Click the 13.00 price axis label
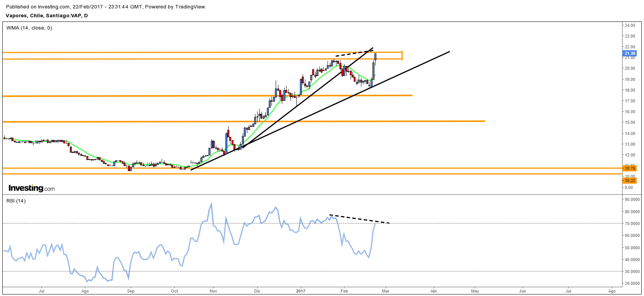644x296 pixels. [x=629, y=144]
